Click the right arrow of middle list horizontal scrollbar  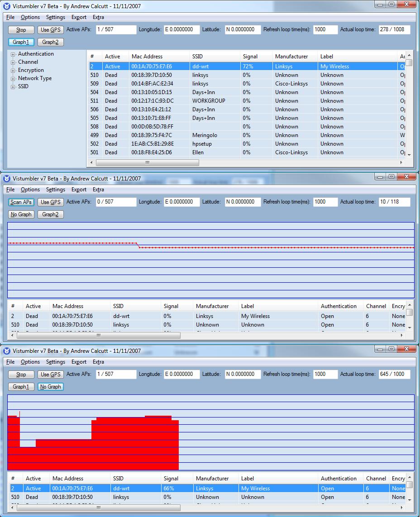pyautogui.click(x=401, y=335)
